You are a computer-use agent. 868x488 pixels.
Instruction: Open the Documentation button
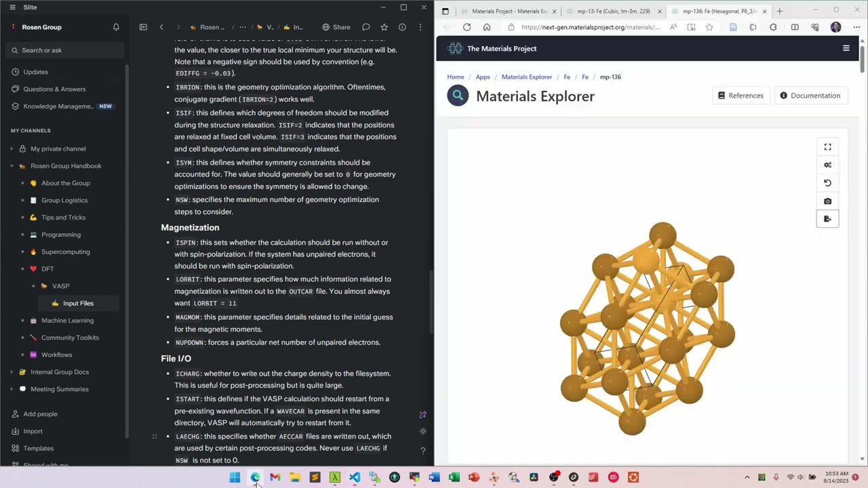point(810,96)
